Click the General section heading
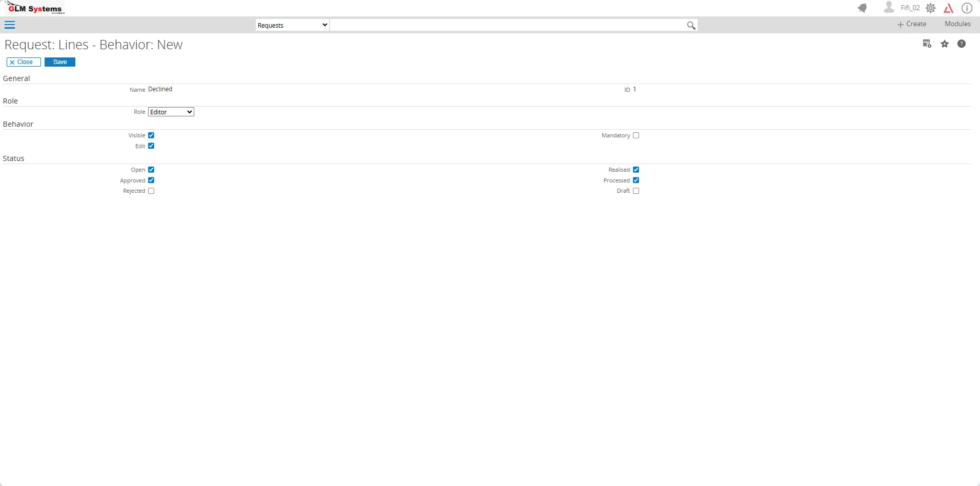 (16, 78)
